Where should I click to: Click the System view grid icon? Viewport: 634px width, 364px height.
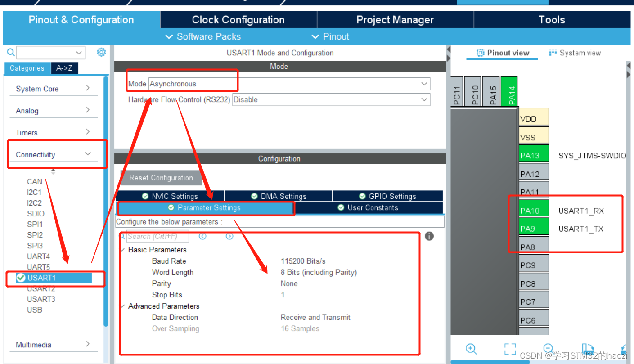553,53
